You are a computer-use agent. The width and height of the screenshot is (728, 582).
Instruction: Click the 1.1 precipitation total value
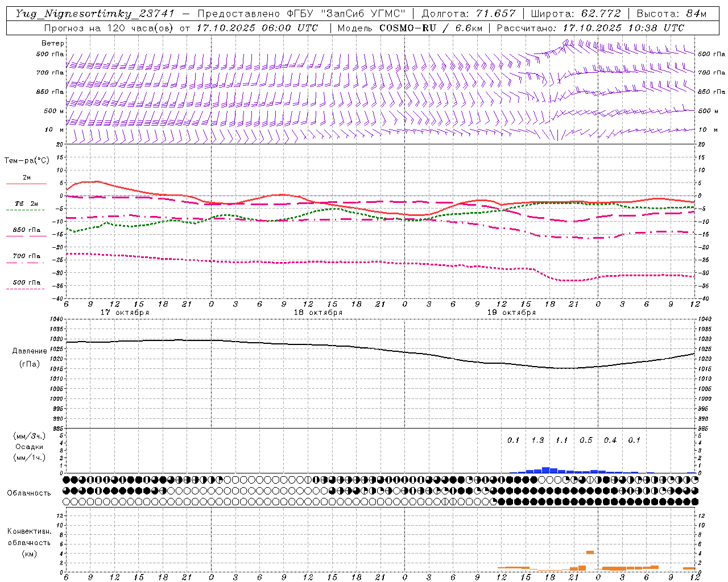[562, 440]
